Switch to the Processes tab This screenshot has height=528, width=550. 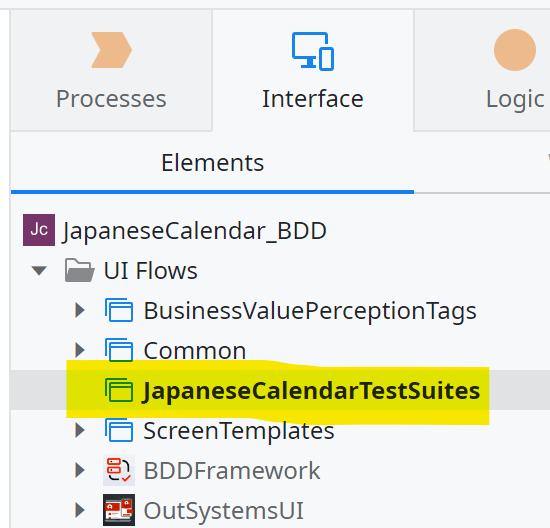[111, 70]
